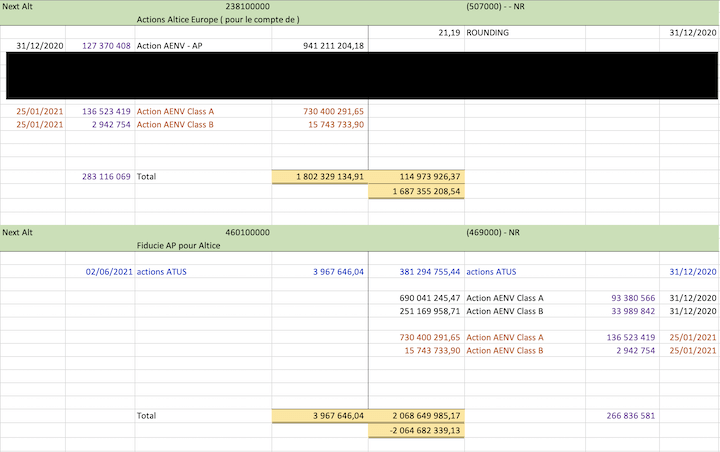
Task: Select the amount 941 211 204,18
Action: [x=333, y=45]
